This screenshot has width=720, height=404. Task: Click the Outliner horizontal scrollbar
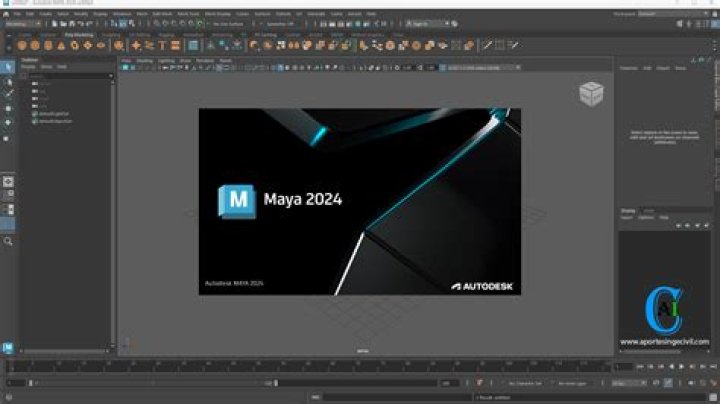(65, 352)
